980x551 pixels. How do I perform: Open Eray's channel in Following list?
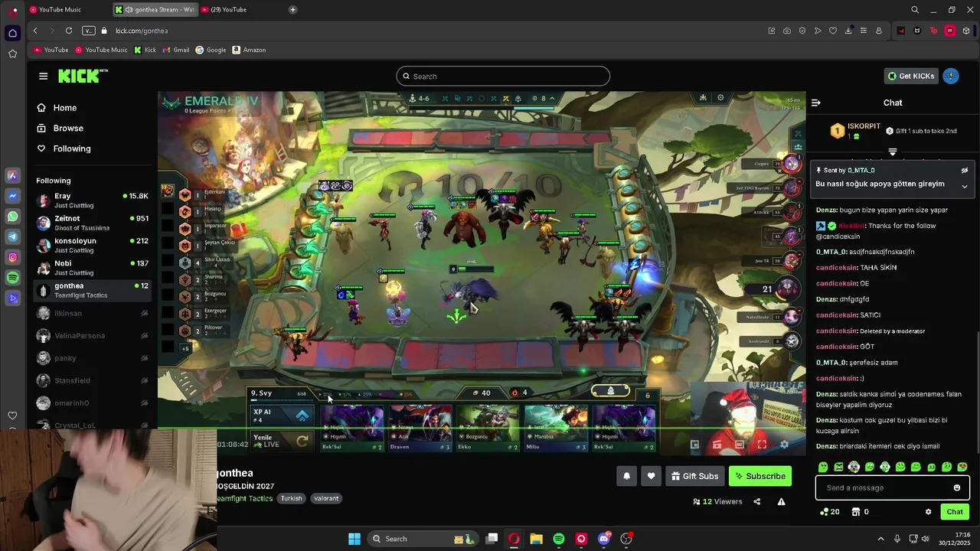(92, 201)
